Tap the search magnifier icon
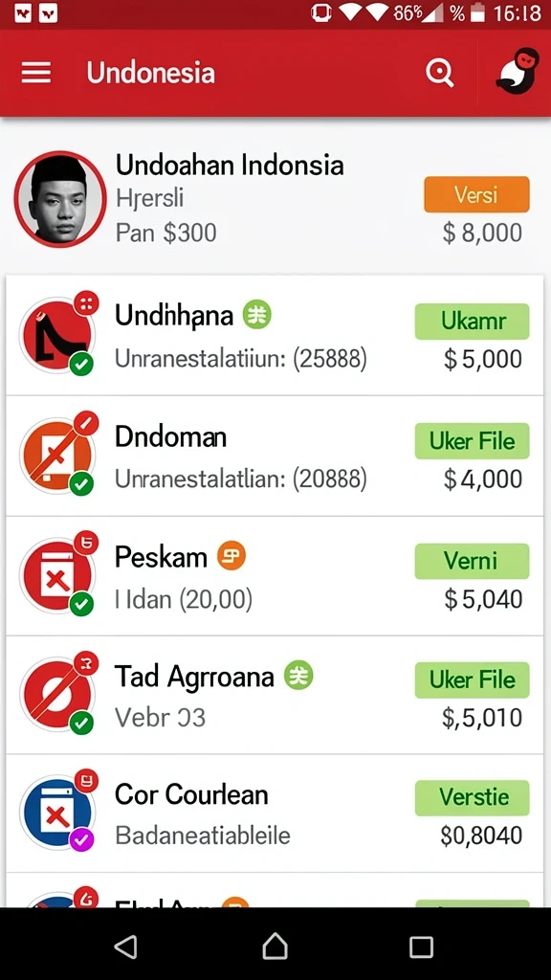This screenshot has width=551, height=980. [440, 73]
